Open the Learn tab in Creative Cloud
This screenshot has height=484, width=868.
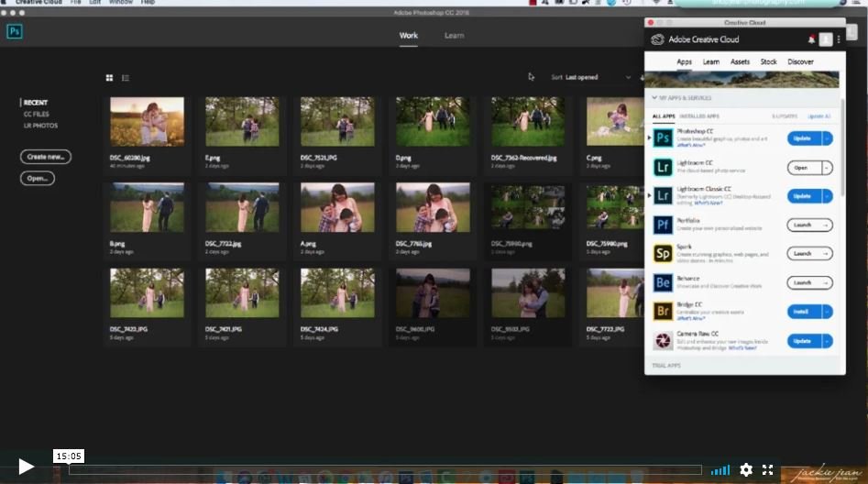tap(711, 62)
